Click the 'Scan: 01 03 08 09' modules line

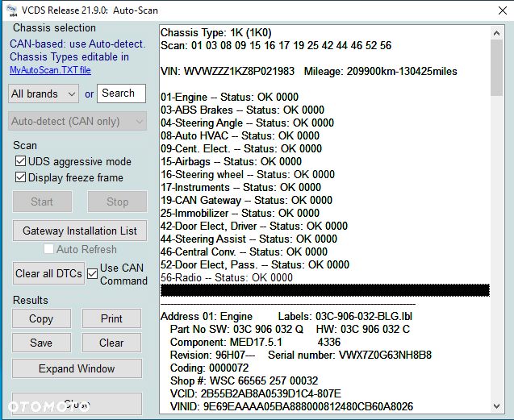(x=276, y=45)
